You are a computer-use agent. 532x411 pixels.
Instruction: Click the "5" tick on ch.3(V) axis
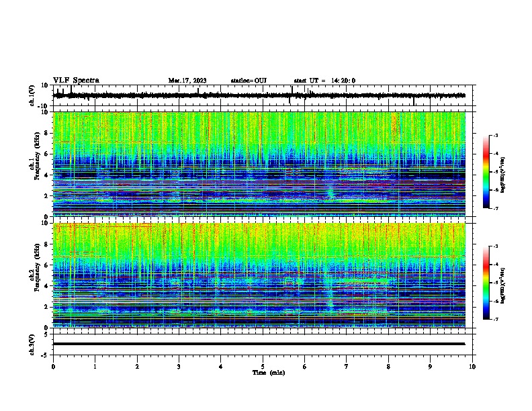tap(47, 334)
